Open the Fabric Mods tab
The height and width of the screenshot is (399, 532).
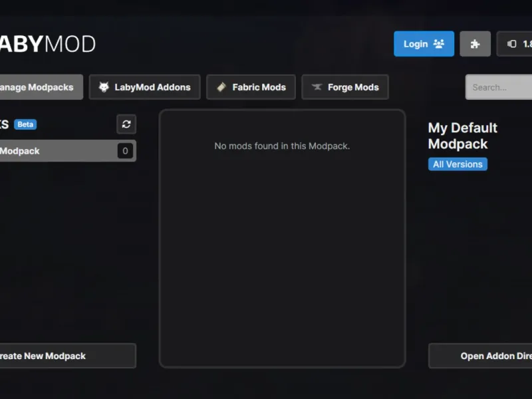pos(251,87)
